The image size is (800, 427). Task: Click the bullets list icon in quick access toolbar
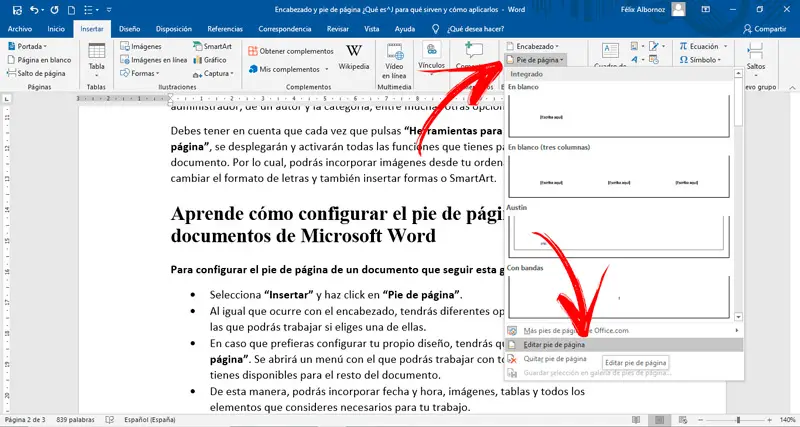pos(88,10)
